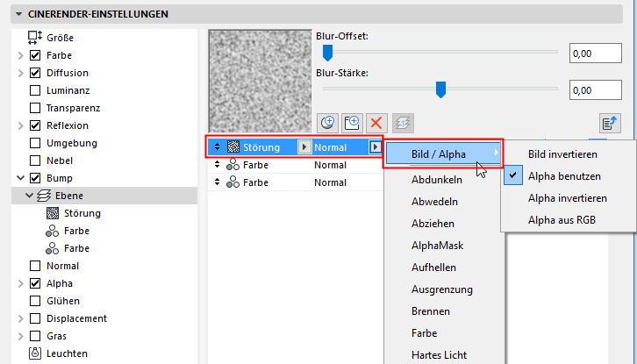Click the Add folder icon button
The width and height of the screenshot is (637, 364).
click(x=352, y=123)
